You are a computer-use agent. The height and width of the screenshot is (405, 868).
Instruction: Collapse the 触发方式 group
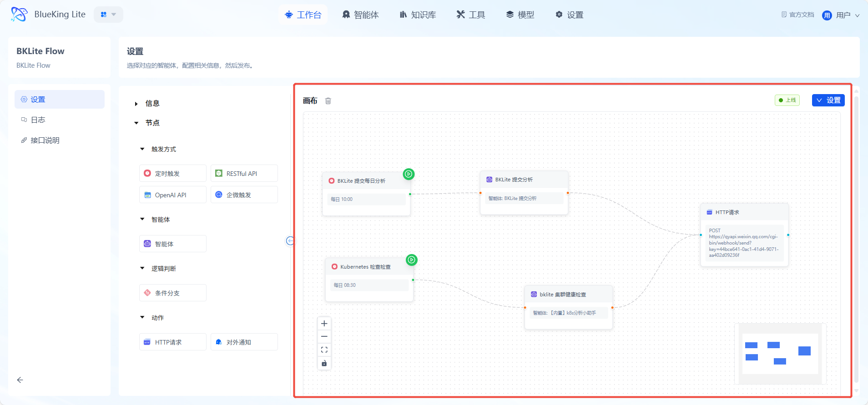pos(142,149)
